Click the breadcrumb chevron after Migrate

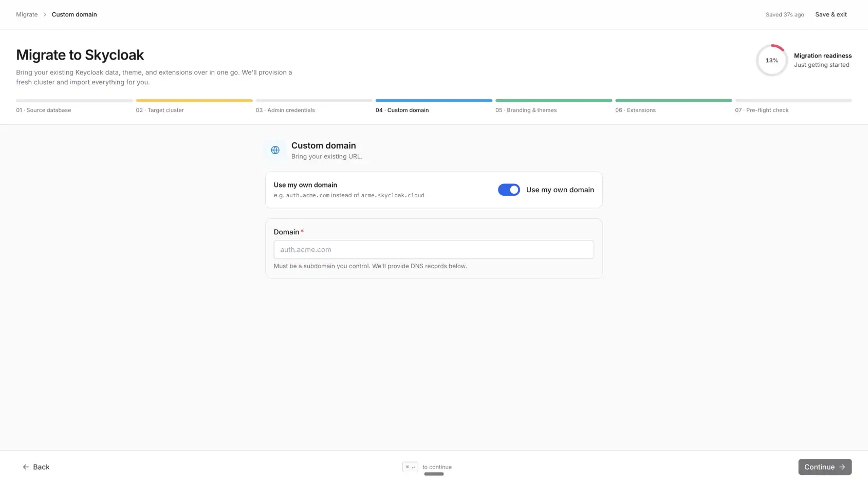[45, 14]
